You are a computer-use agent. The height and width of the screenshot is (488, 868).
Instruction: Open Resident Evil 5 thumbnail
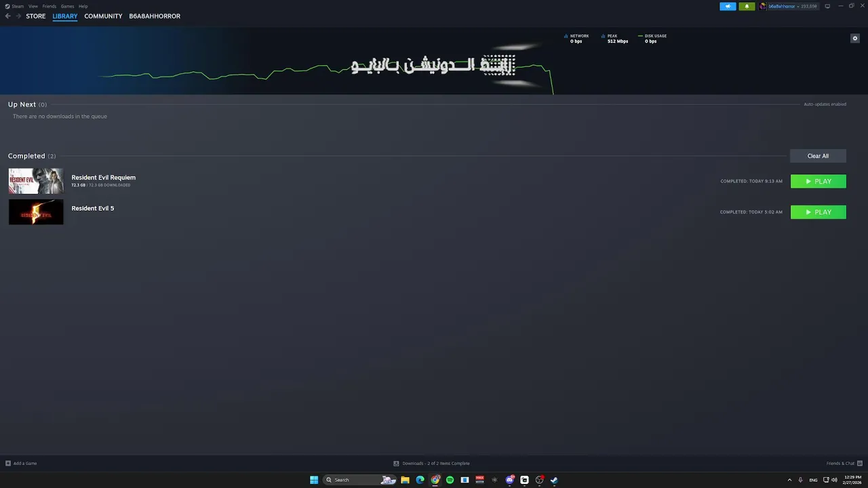(x=36, y=212)
